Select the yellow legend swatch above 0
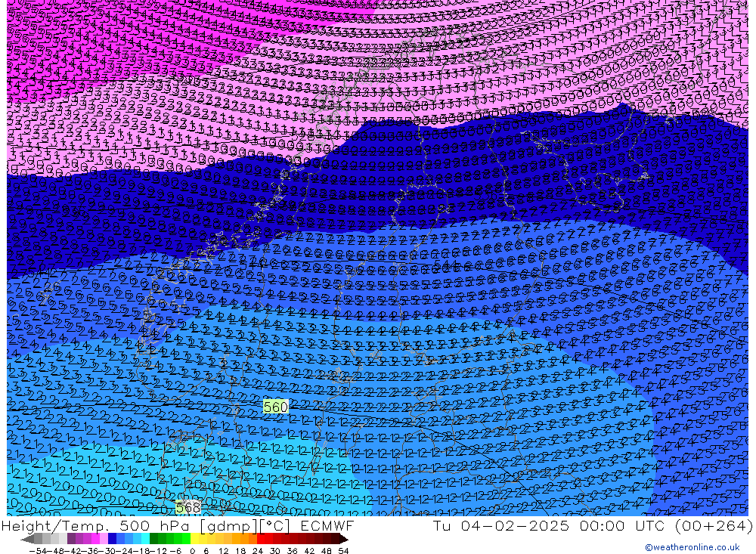Image resolution: width=756 pixels, height=554 pixels. [194, 539]
